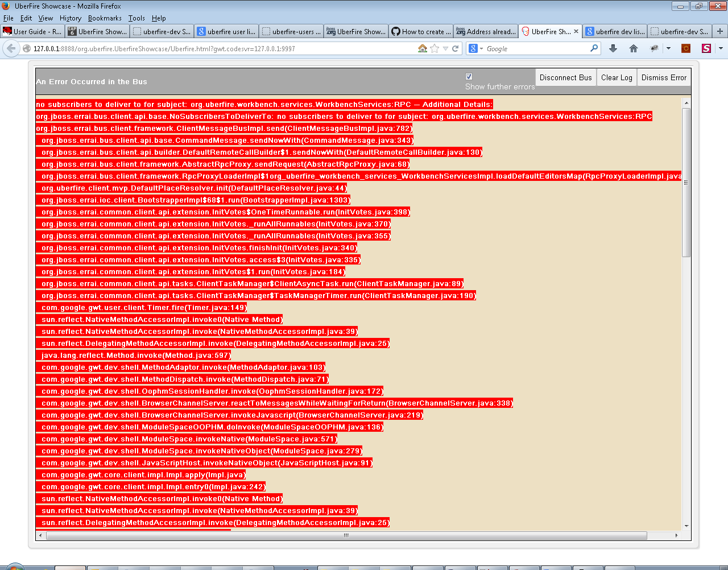This screenshot has height=570, width=728.
Task: Open a new tab with plus icon
Action: (x=720, y=31)
